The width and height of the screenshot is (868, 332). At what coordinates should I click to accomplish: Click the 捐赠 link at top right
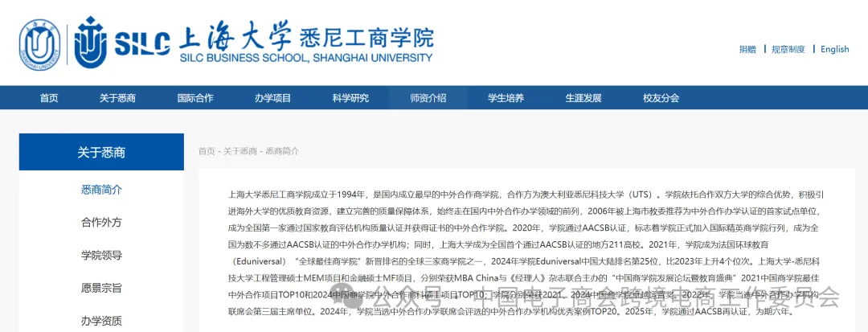747,49
